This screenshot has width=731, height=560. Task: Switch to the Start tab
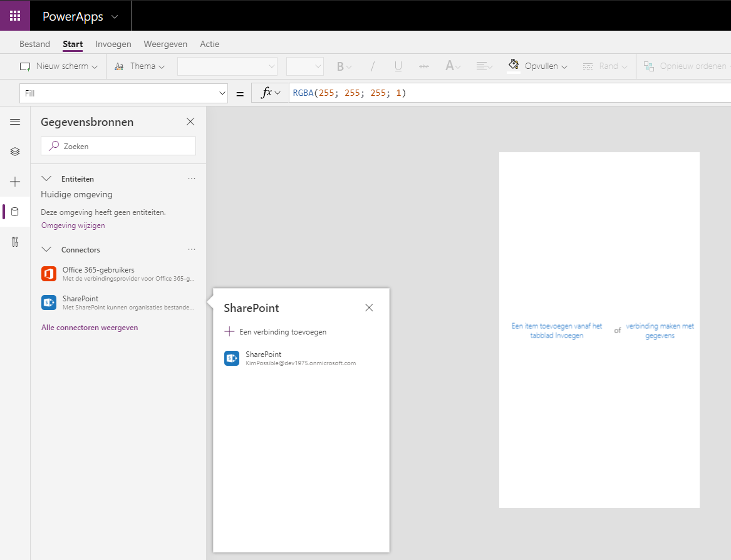click(x=73, y=44)
